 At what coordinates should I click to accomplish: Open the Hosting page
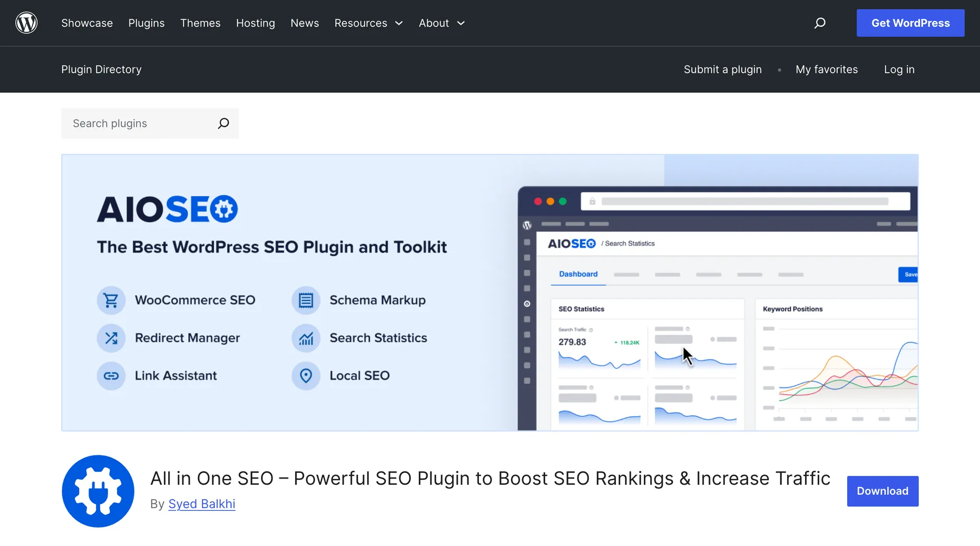click(256, 23)
